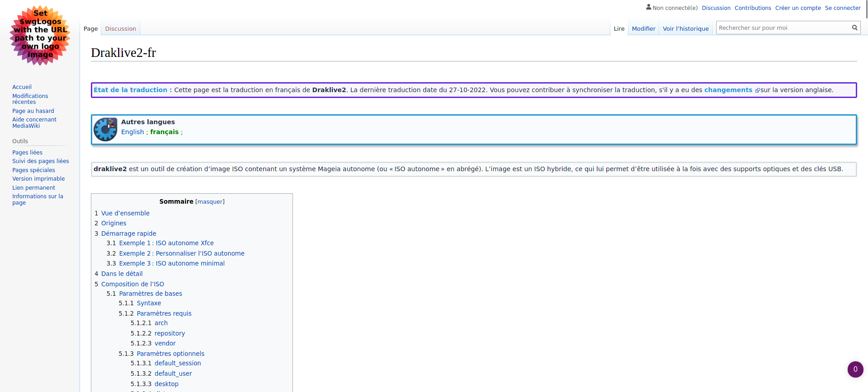Click the external link icon after changements
Screen dimensions: 868x392
point(757,90)
